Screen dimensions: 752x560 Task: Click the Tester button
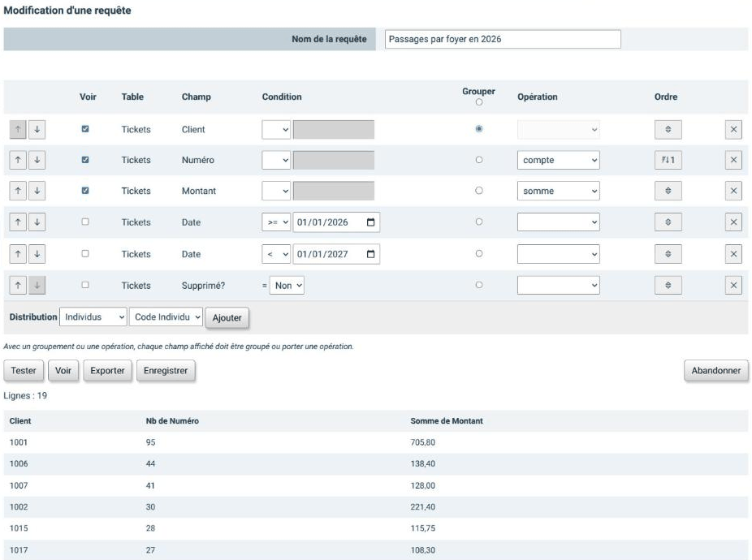click(x=24, y=371)
